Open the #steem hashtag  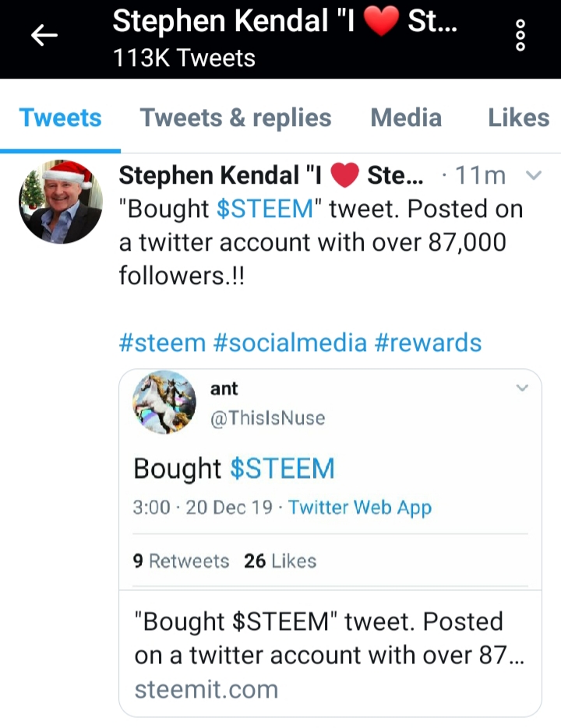162,343
